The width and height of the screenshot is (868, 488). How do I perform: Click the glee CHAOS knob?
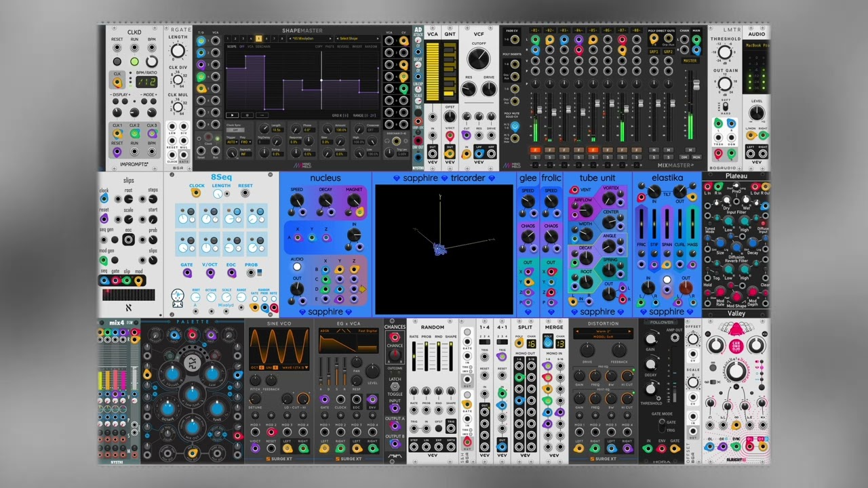pyautogui.click(x=528, y=236)
